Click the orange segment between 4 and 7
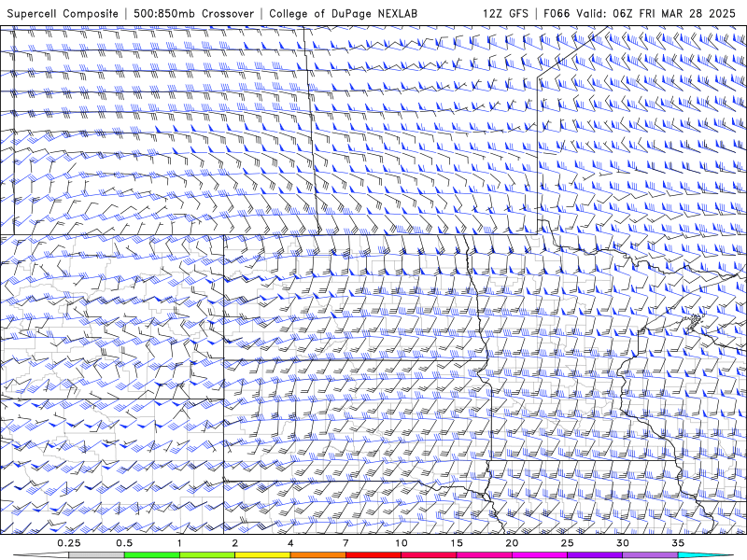This screenshot has height=560, width=747. pyautogui.click(x=317, y=555)
